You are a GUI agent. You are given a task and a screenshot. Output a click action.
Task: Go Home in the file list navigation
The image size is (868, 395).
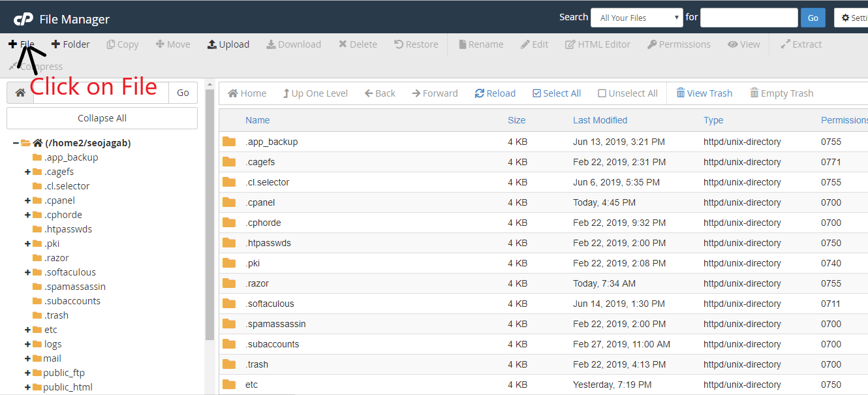point(247,93)
